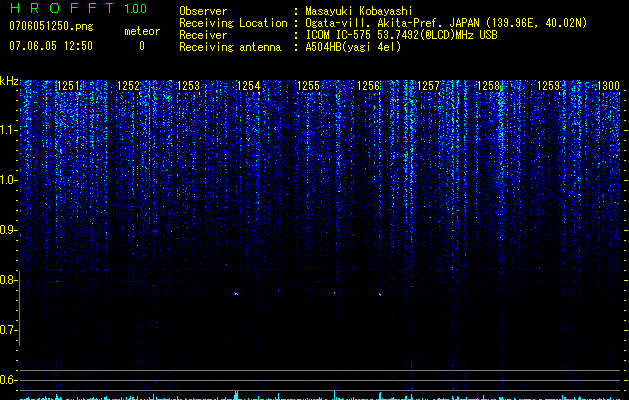This screenshot has width=629, height=400.
Task: Click the 1.1 kHz axis label
Action: (9, 130)
